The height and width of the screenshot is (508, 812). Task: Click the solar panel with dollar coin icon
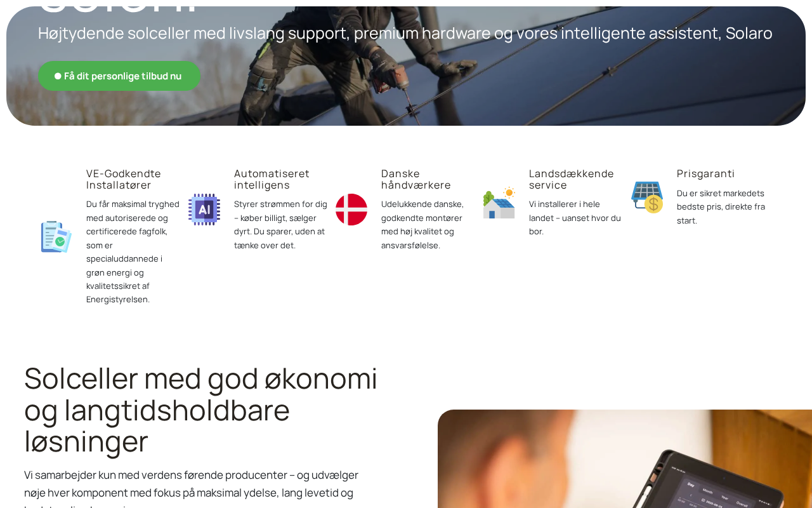(647, 197)
